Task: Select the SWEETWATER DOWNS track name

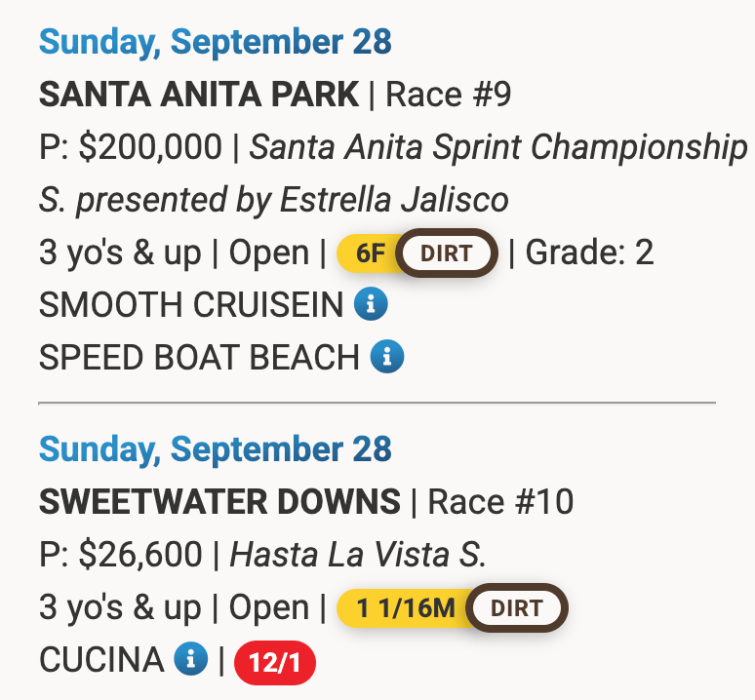Action: [x=219, y=502]
